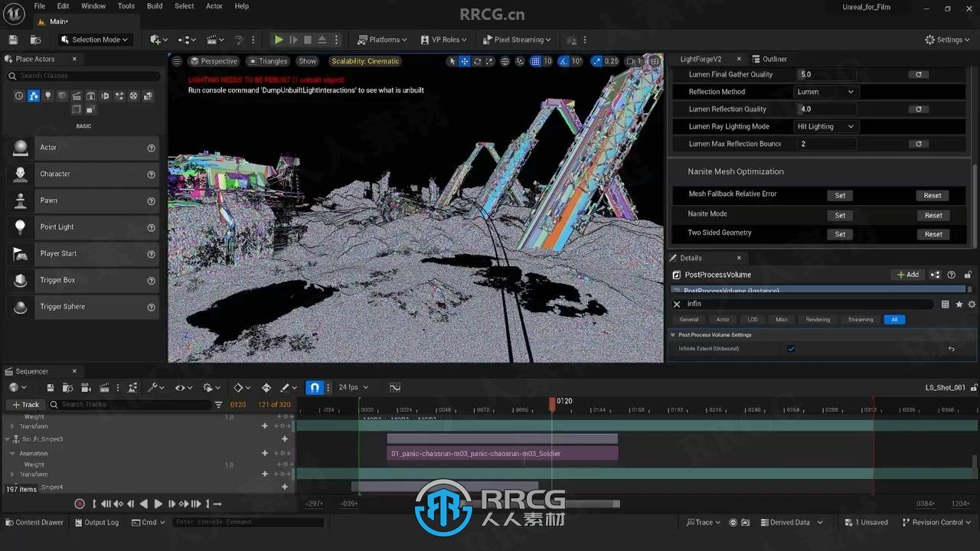The width and height of the screenshot is (980, 551).
Task: Click the Play in editor green arrow
Action: click(279, 40)
